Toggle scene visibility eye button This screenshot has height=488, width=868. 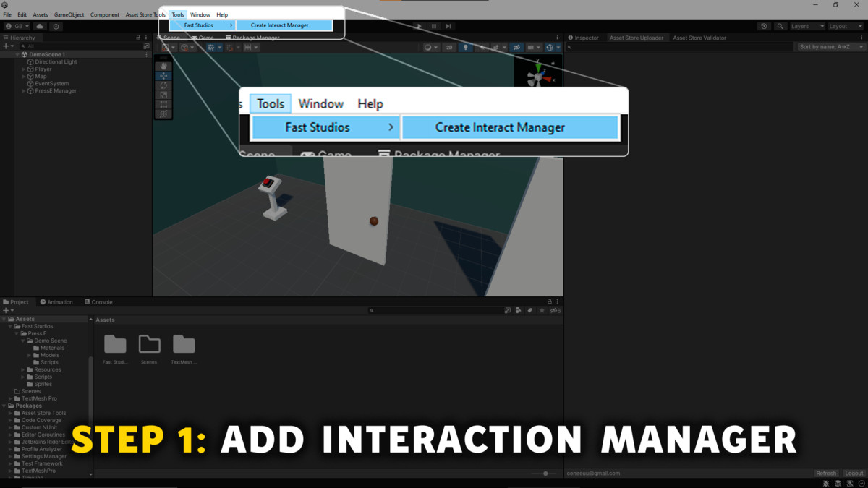(x=516, y=48)
